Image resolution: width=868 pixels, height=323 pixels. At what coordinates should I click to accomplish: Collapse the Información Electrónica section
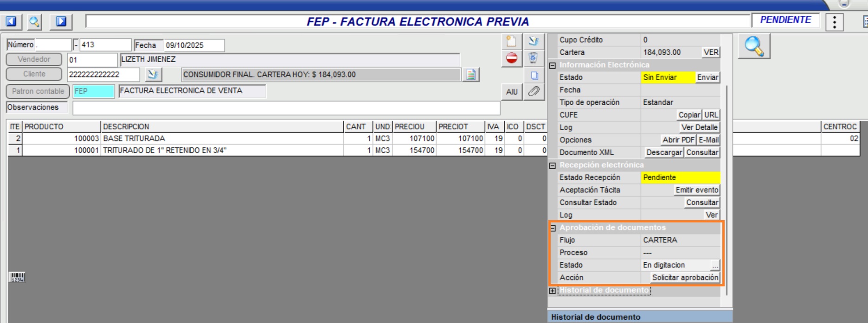click(x=553, y=65)
